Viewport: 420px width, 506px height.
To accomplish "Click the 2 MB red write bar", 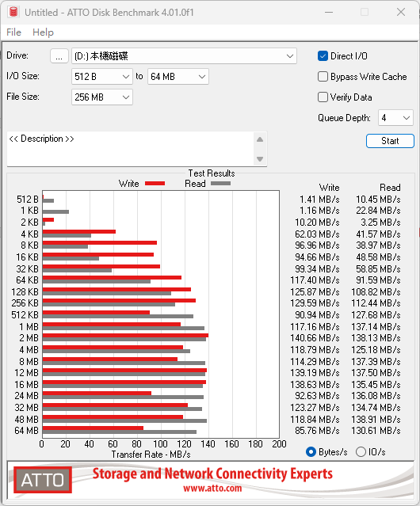I will (x=125, y=336).
